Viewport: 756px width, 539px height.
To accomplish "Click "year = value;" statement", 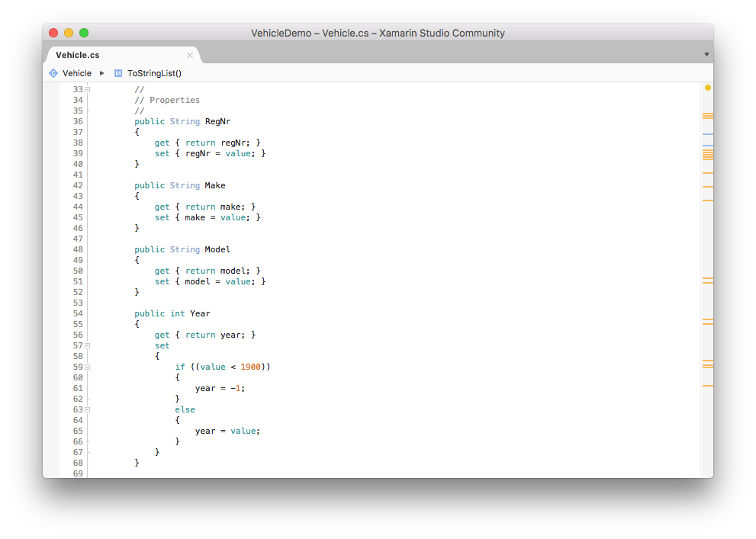I will (x=227, y=431).
